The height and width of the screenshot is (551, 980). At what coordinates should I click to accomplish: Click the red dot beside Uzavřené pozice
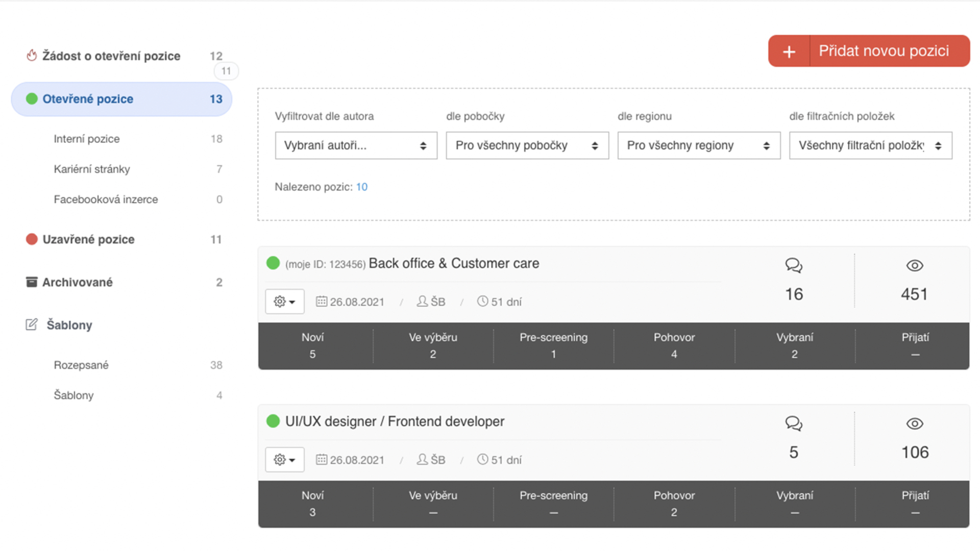tap(32, 239)
